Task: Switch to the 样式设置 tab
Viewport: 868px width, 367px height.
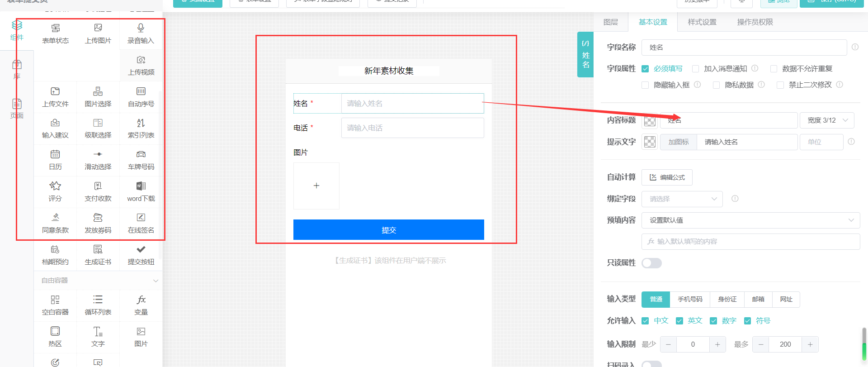Action: coord(702,22)
